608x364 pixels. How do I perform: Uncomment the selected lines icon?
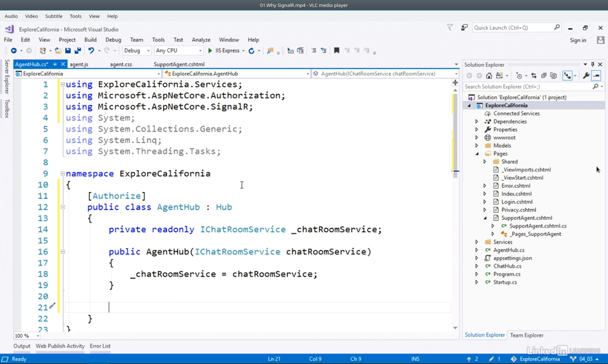[x=323, y=51]
